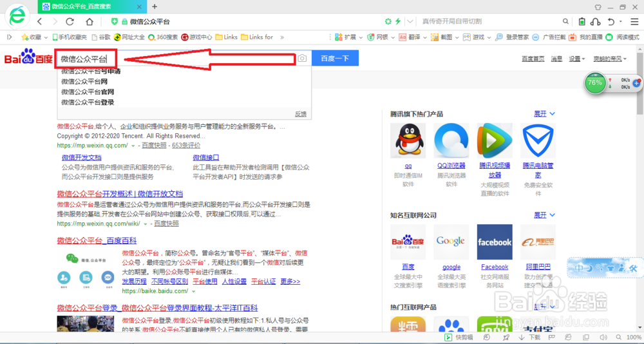Click the 百度首页 link
The height and width of the screenshot is (344, 644).
[533, 59]
